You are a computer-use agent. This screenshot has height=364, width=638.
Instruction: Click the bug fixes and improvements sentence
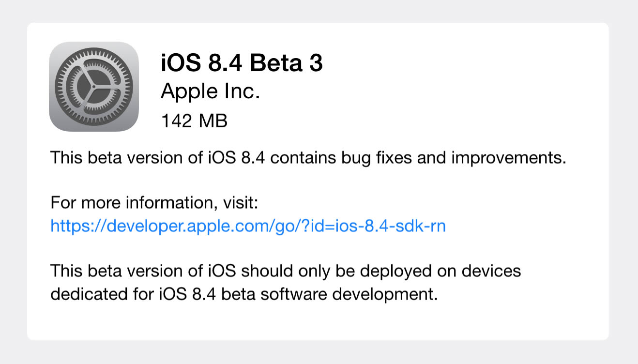(x=308, y=158)
